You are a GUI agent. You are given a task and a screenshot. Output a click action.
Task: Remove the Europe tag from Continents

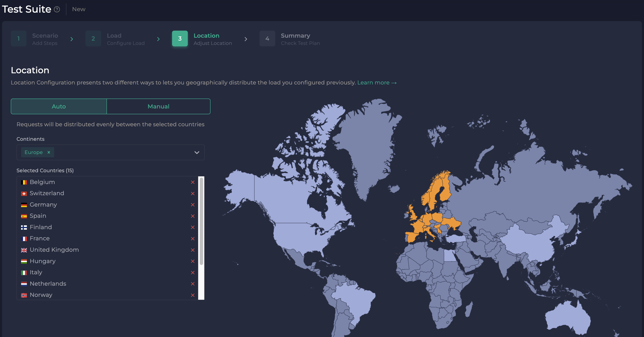click(x=49, y=152)
